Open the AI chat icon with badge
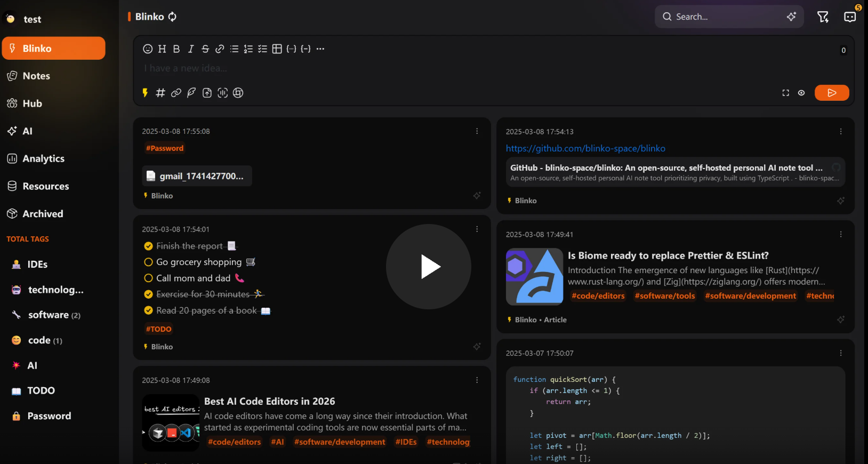Image resolution: width=868 pixels, height=464 pixels. coord(850,17)
